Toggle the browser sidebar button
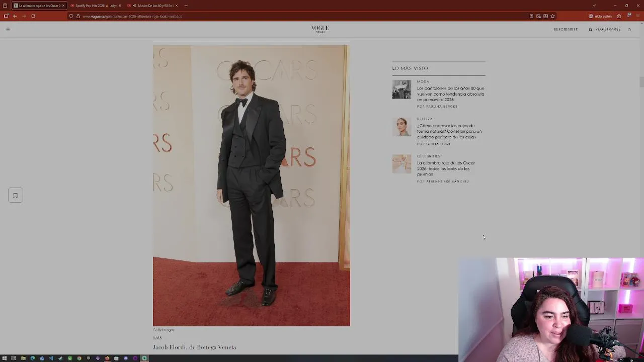Viewport: 644px width, 362px height. 6,16
